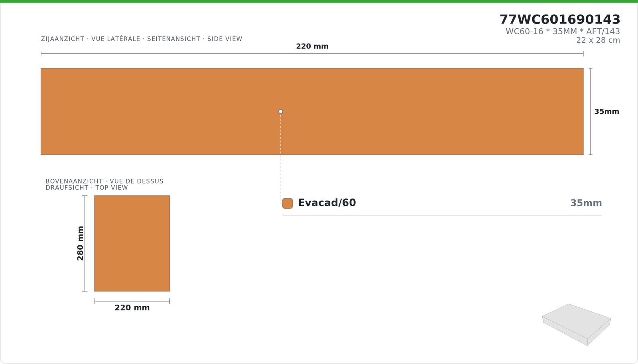The image size is (638, 364).
Task: Click the 35mm height dimension label
Action: (606, 112)
